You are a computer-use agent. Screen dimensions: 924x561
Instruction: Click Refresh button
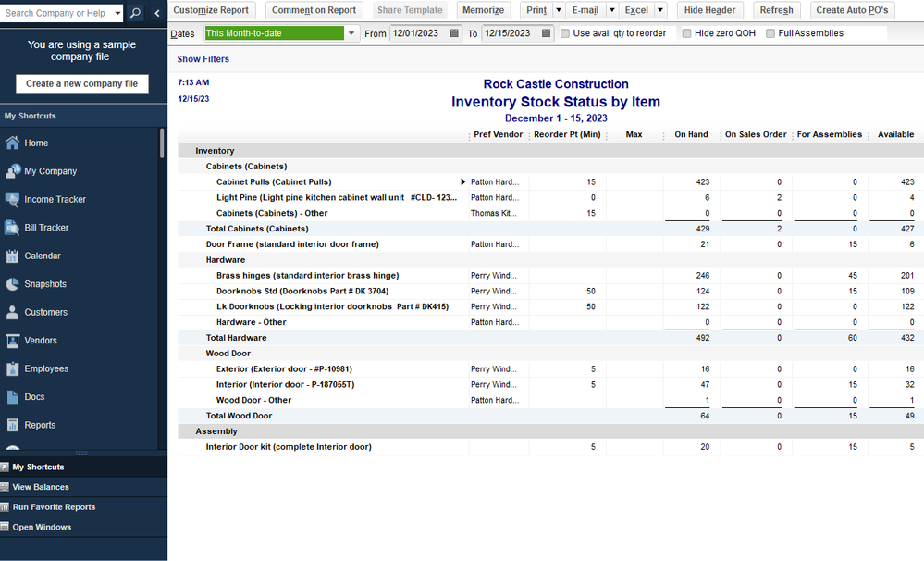pos(776,10)
